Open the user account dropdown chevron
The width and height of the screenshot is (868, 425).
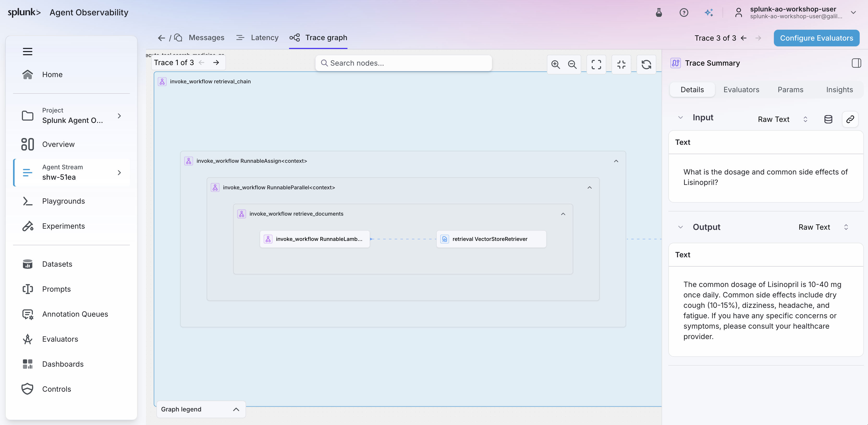point(853,13)
